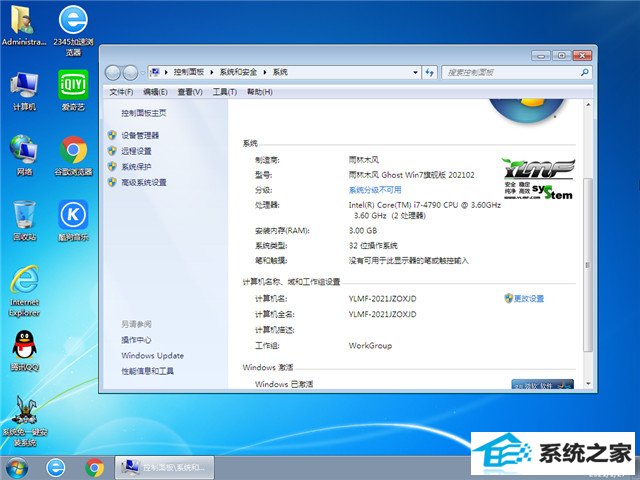Open the Chrome taskbar icon
640x480 pixels.
[x=95, y=468]
